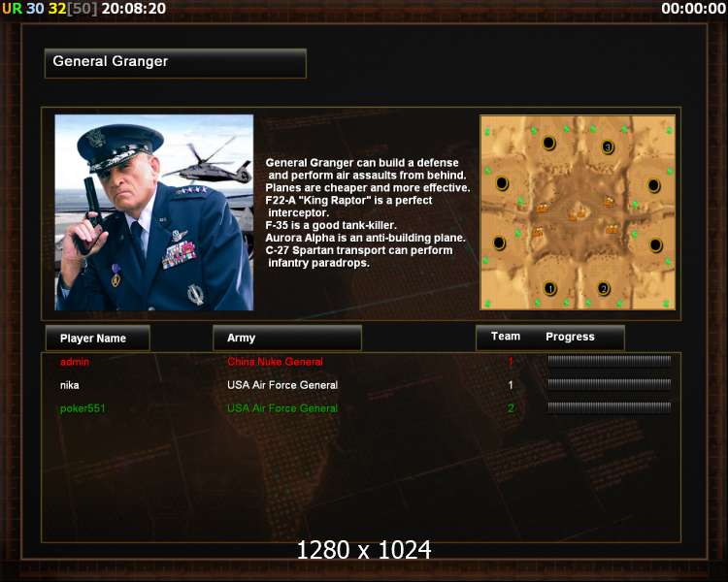The width and height of the screenshot is (728, 582).
Task: Click nika's loading progress bar
Action: coord(610,384)
